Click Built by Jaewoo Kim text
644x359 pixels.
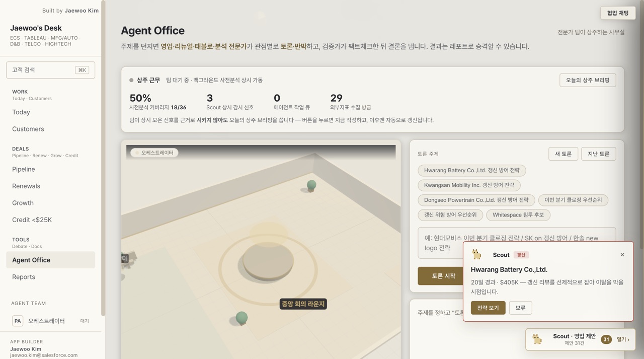click(x=70, y=10)
